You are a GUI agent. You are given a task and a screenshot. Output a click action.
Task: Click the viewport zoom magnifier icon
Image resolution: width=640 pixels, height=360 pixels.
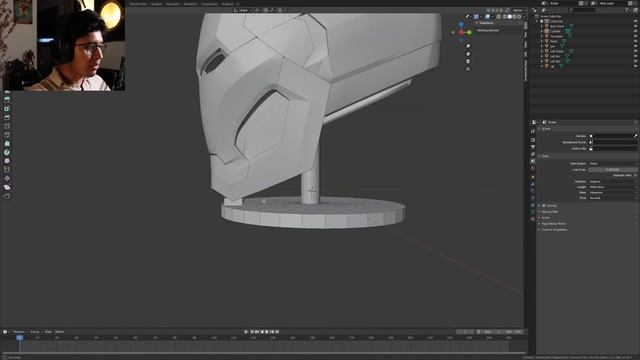468,46
